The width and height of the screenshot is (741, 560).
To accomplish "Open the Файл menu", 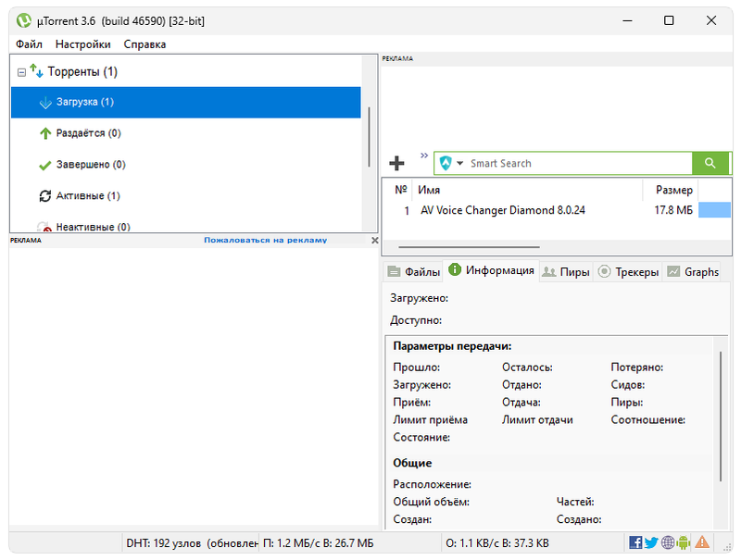I will click(x=29, y=44).
